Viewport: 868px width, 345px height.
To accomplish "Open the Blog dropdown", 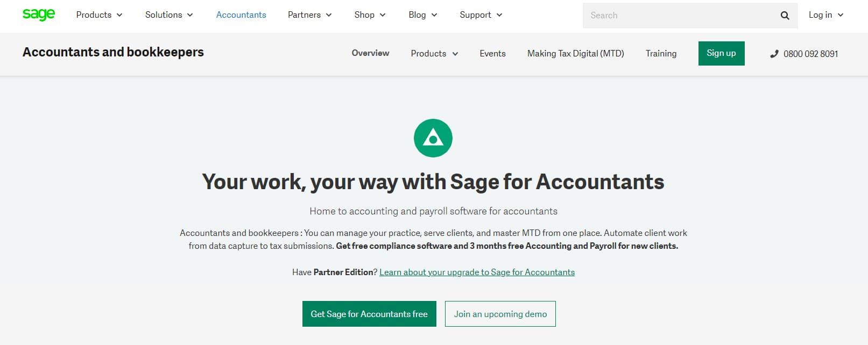I will click(x=422, y=15).
